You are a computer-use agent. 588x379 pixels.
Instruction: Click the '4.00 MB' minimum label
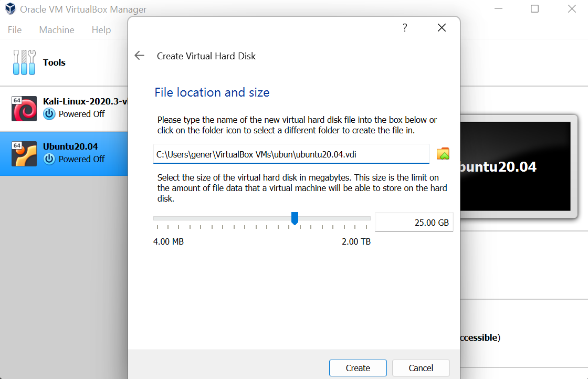169,241
